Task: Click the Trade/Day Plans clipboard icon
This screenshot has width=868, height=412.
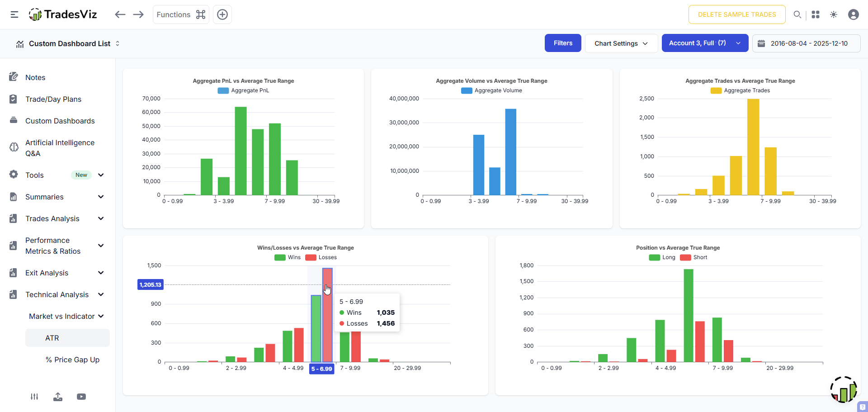Action: (x=13, y=99)
